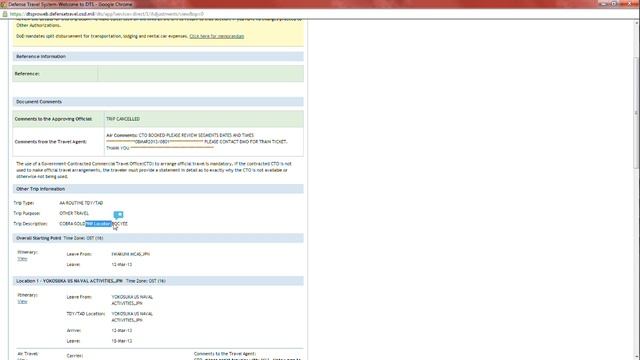
Task: Open the 'Click here for memorandum' link
Action: pyautogui.click(x=217, y=36)
